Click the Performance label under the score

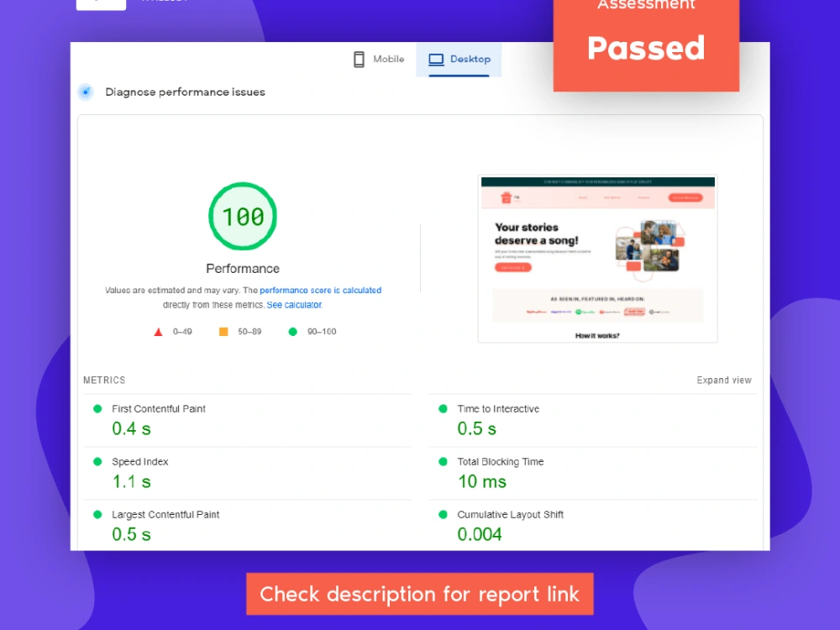[x=243, y=269]
